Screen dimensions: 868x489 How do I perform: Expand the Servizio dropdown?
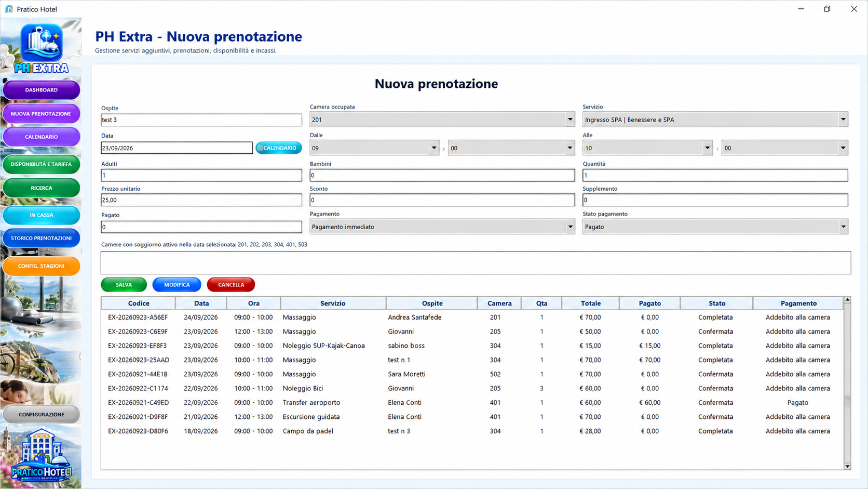[843, 120]
